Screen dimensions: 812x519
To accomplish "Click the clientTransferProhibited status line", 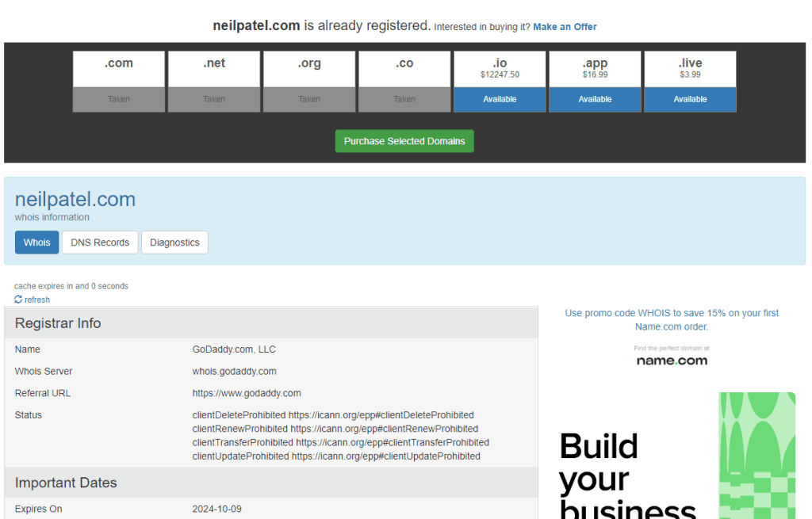I will (x=341, y=442).
